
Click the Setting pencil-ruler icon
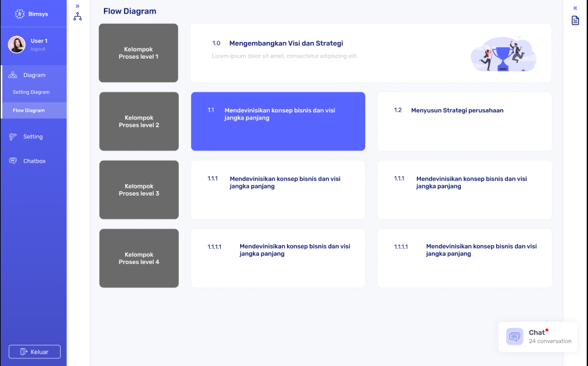13,136
